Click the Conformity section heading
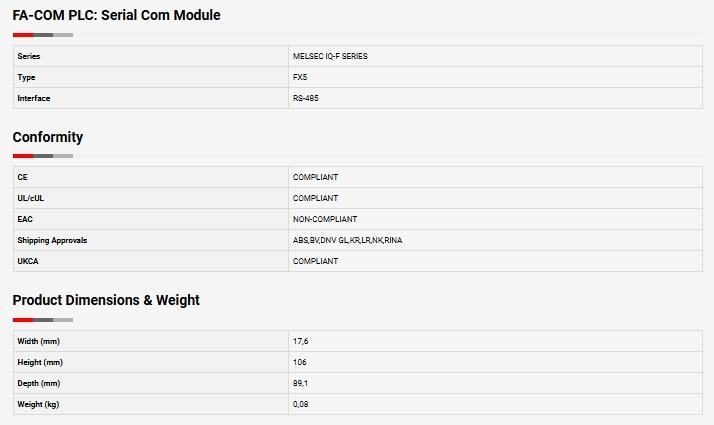The height and width of the screenshot is (425, 714). 48,137
